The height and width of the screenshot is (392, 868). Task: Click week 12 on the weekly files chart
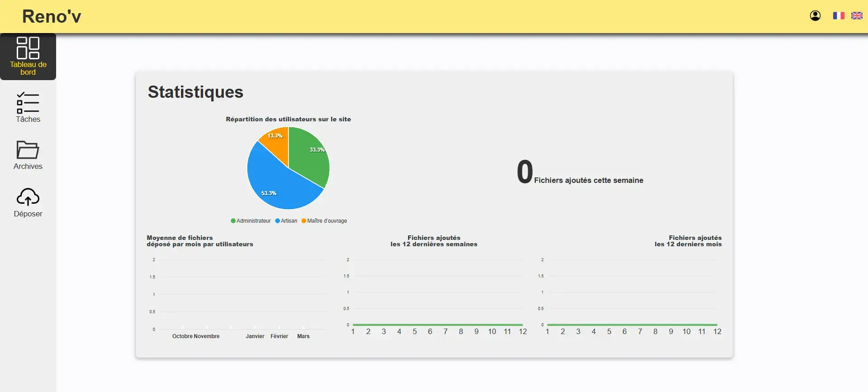(523, 332)
